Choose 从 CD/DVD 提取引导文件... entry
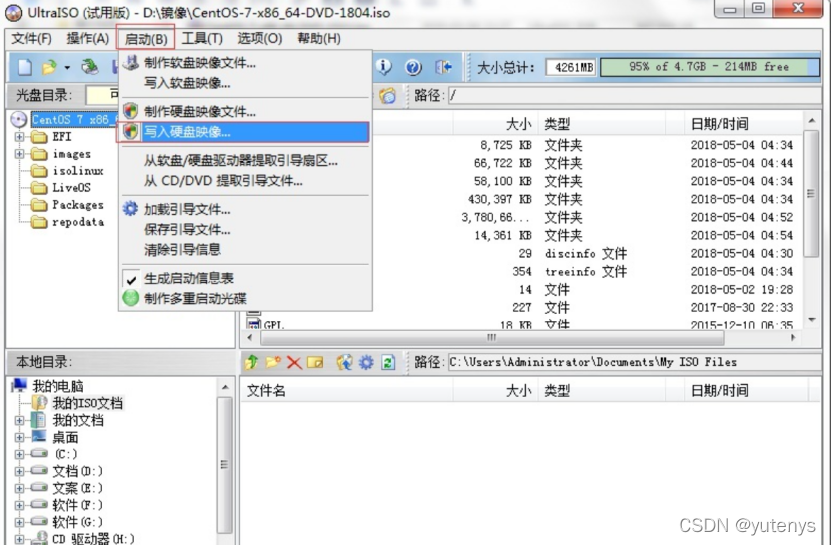The image size is (831, 545). tap(245, 180)
